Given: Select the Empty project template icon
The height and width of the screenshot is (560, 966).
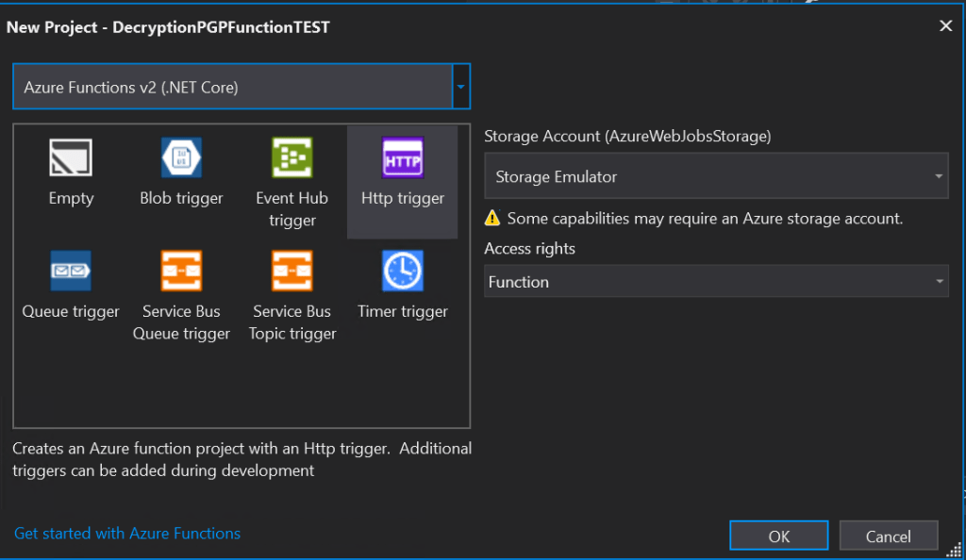Looking at the screenshot, I should pos(71,158).
